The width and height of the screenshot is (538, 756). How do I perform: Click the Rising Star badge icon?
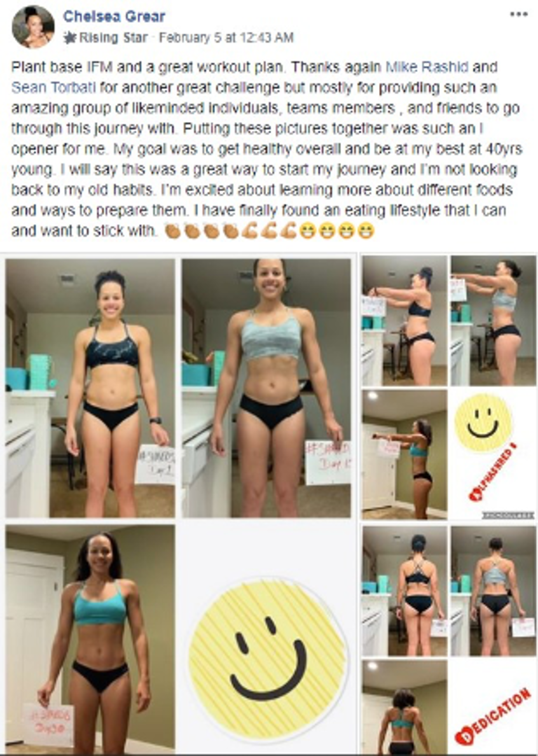tap(70, 38)
